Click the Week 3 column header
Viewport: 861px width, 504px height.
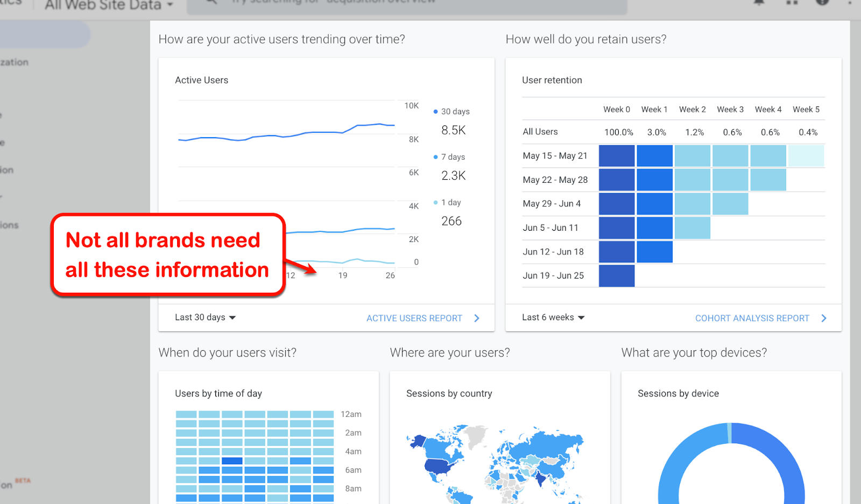(730, 109)
